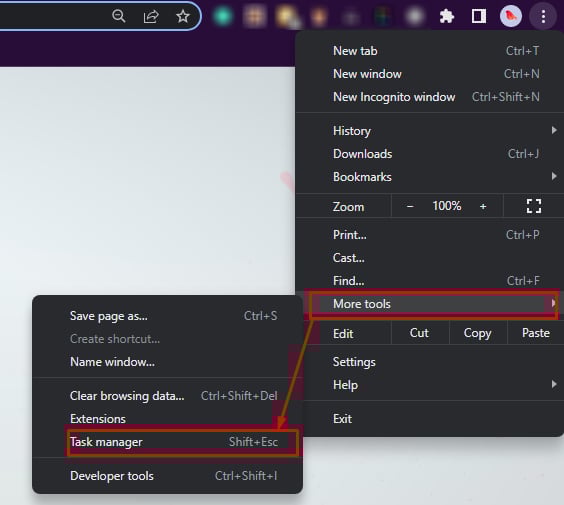Viewport: 564px width, 505px height.
Task: Choose Find... from the menu
Action: [430, 281]
